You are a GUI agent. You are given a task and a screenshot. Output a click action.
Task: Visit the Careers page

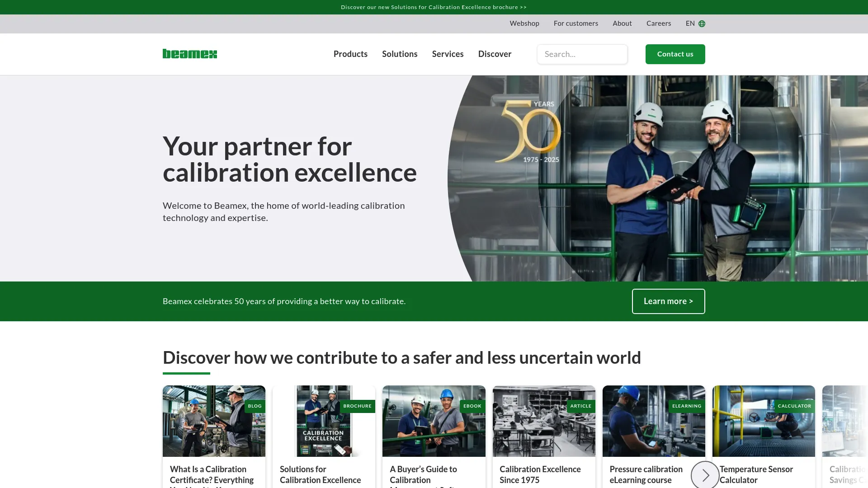[x=658, y=23]
